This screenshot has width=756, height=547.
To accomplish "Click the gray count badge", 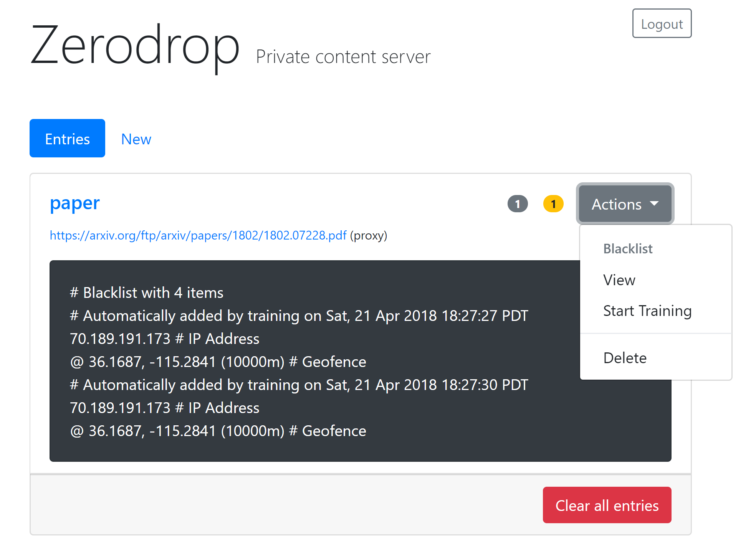I will click(x=517, y=204).
